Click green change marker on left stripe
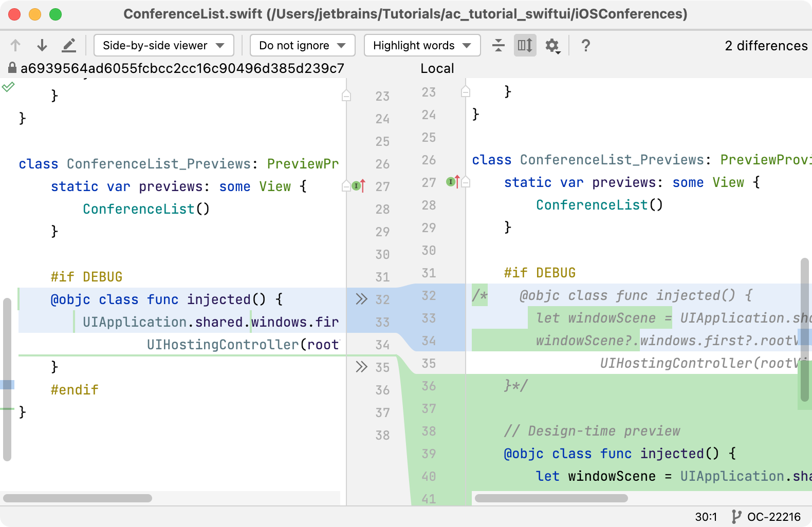 coord(7,409)
